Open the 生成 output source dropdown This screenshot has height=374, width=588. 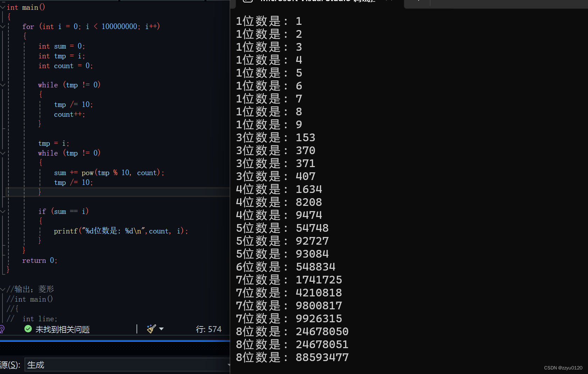click(127, 365)
